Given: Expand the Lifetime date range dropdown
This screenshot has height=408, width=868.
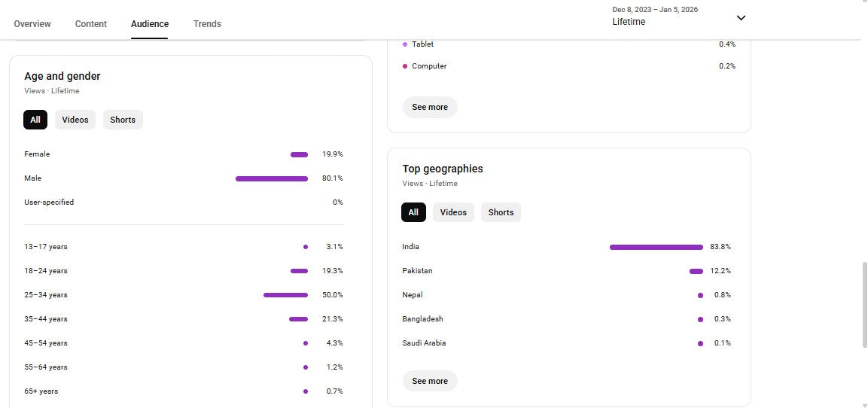Looking at the screenshot, I should pyautogui.click(x=740, y=18).
